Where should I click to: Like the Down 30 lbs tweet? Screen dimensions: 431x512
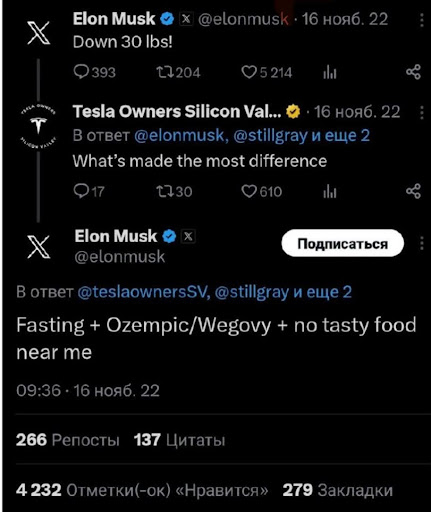267,72
